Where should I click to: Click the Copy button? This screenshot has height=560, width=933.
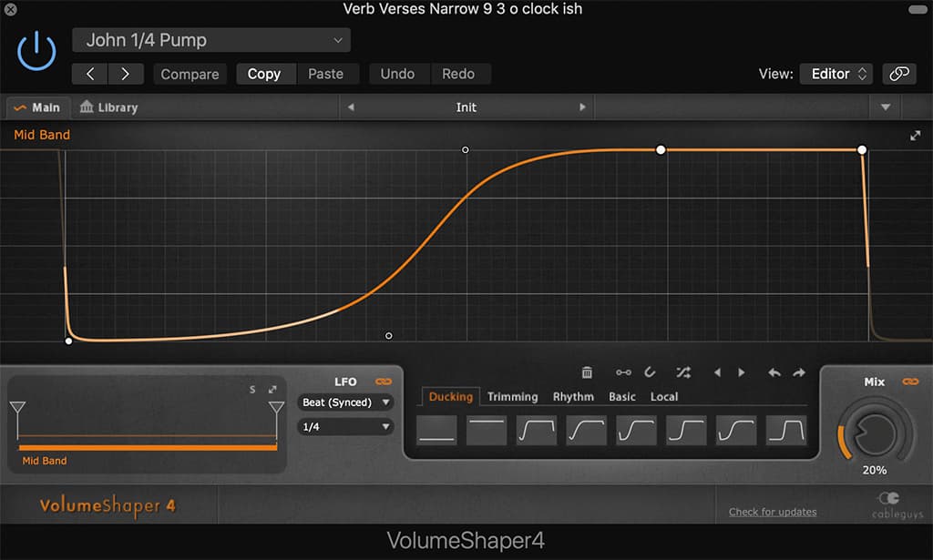(x=264, y=74)
